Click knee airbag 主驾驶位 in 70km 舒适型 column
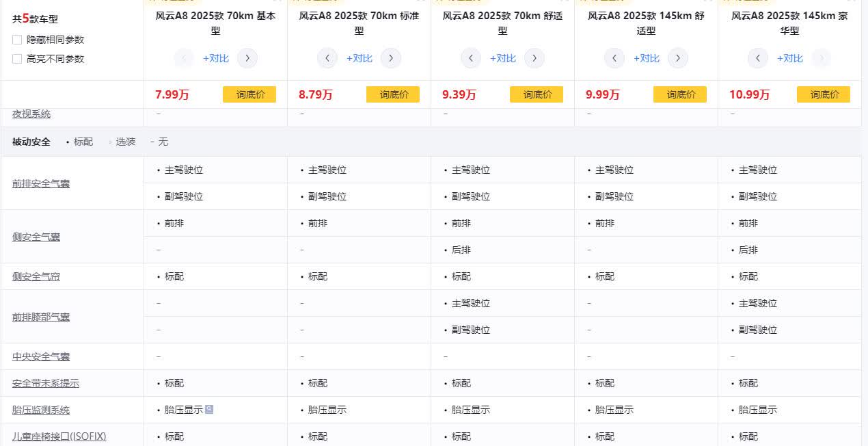Viewport: 868px width, 446px height. [x=471, y=303]
